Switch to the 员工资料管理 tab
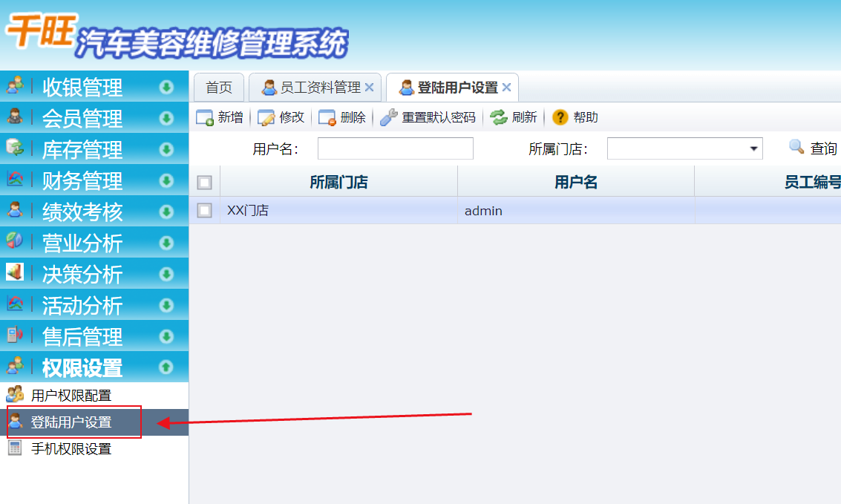 315,88
